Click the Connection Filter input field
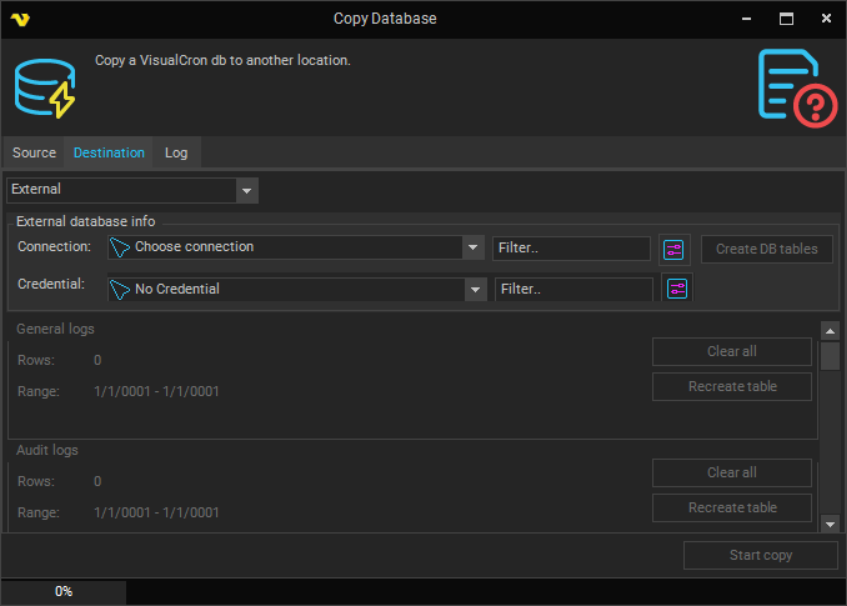 [x=571, y=248]
